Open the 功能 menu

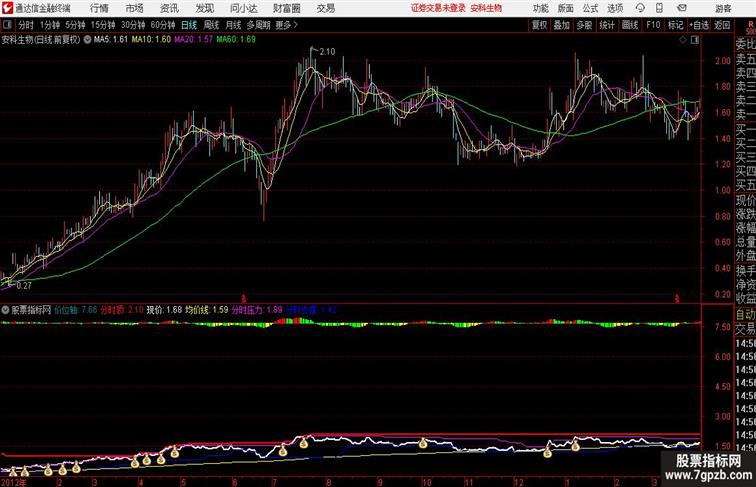pos(540,8)
